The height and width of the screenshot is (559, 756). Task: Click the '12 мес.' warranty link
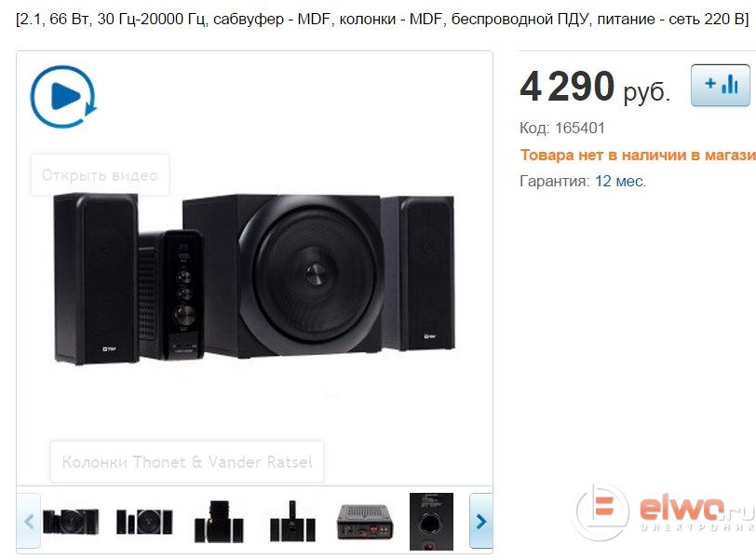point(620,182)
